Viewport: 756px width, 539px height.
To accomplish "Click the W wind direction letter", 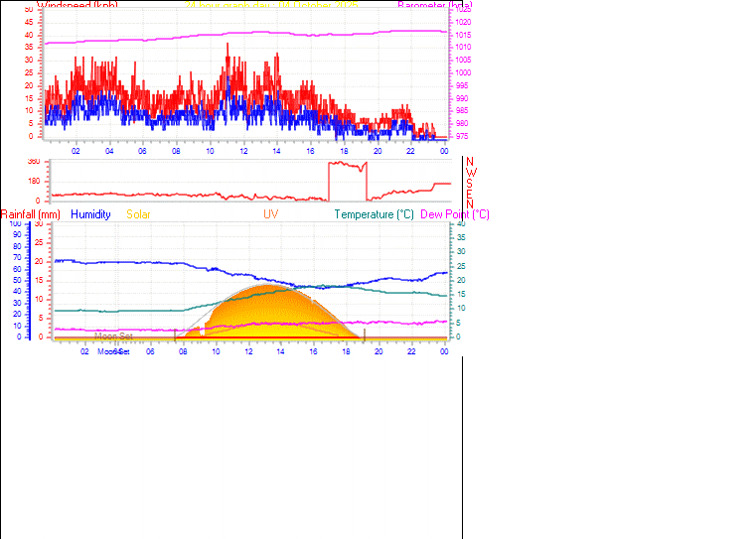I will pyautogui.click(x=471, y=173).
